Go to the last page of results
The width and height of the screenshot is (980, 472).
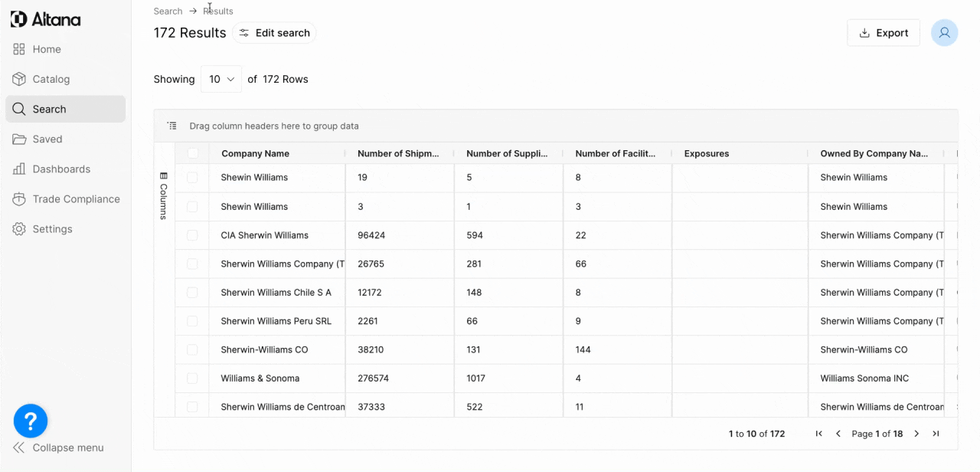(x=936, y=434)
